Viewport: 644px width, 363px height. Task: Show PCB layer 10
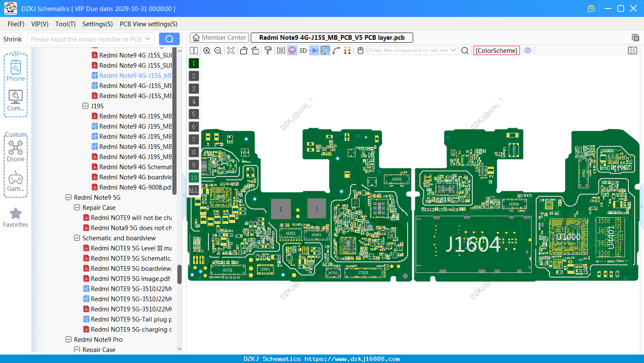[194, 178]
